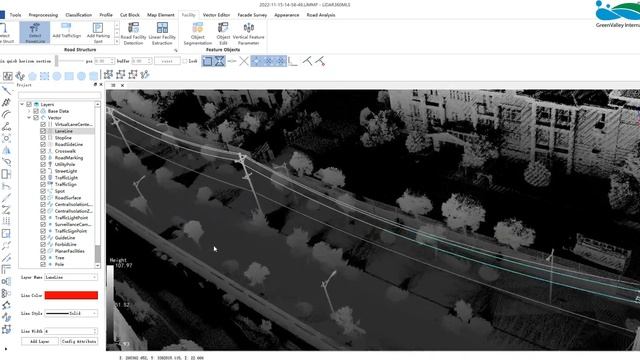This screenshot has height=360, width=640.
Task: Collapse the Layers tree root
Action: click(22, 104)
